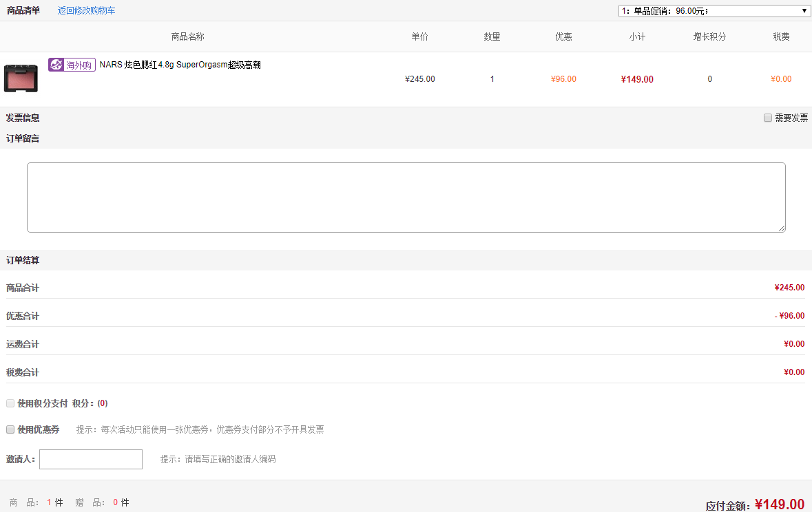
Task: Tick the 需要发票 checkbox
Action: click(x=767, y=118)
